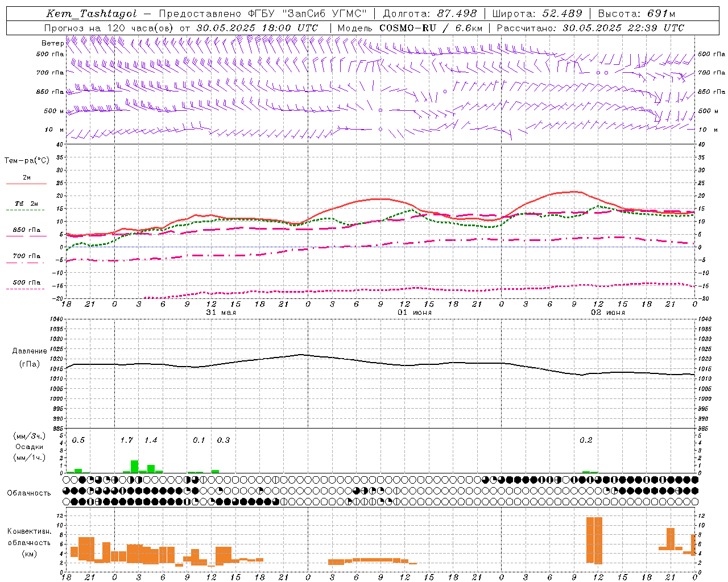The image size is (728, 582).
Task: Click the 01 июня date label
Action: pyautogui.click(x=414, y=313)
